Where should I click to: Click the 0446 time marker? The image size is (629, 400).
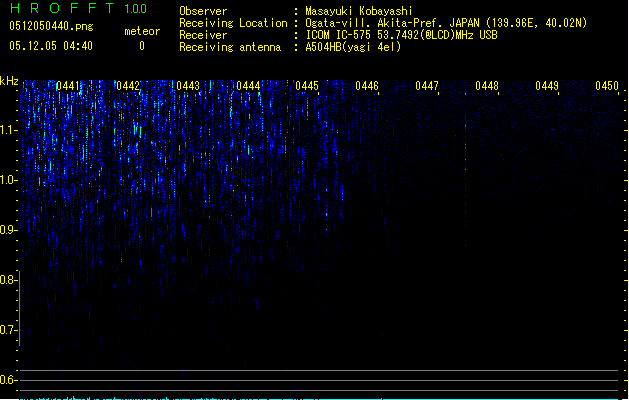(367, 86)
